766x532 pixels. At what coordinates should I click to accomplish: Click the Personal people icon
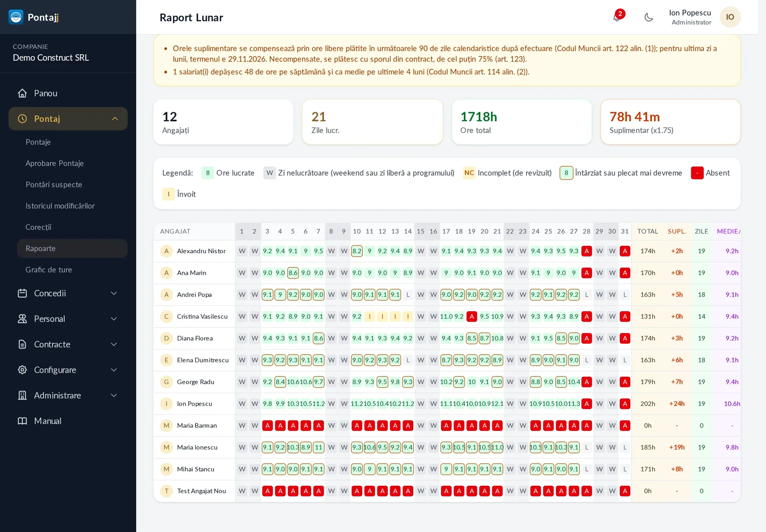[22, 319]
